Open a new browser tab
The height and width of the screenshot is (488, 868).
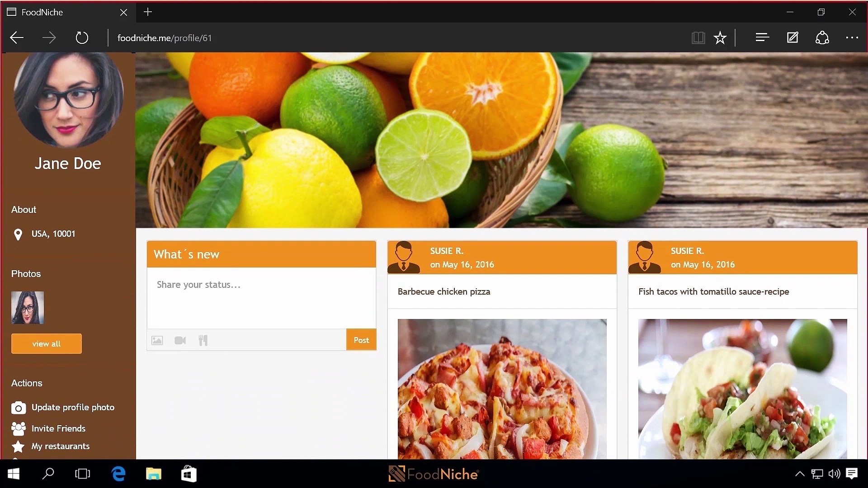tap(148, 12)
